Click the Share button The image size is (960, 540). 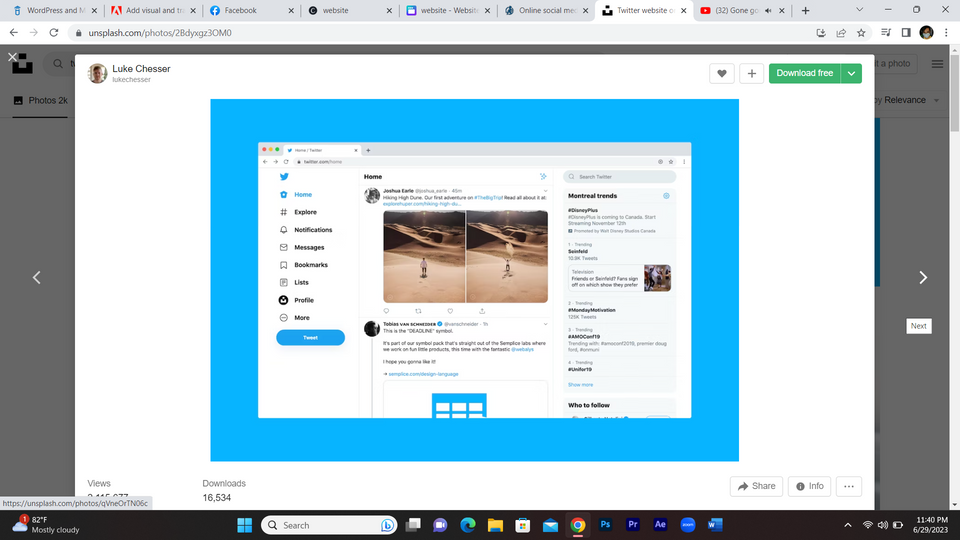(755, 486)
